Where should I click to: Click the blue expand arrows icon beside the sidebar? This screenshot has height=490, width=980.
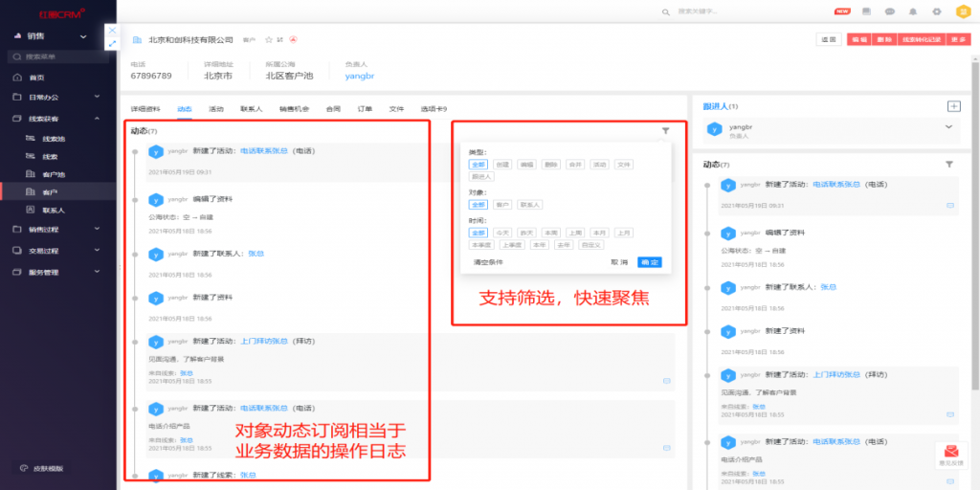click(x=112, y=44)
